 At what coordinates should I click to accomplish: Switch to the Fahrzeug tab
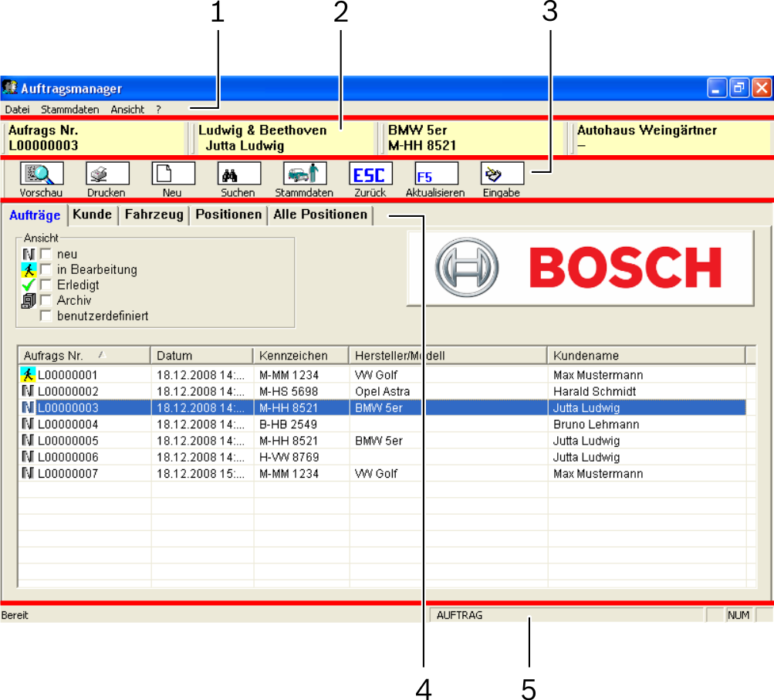click(x=154, y=215)
